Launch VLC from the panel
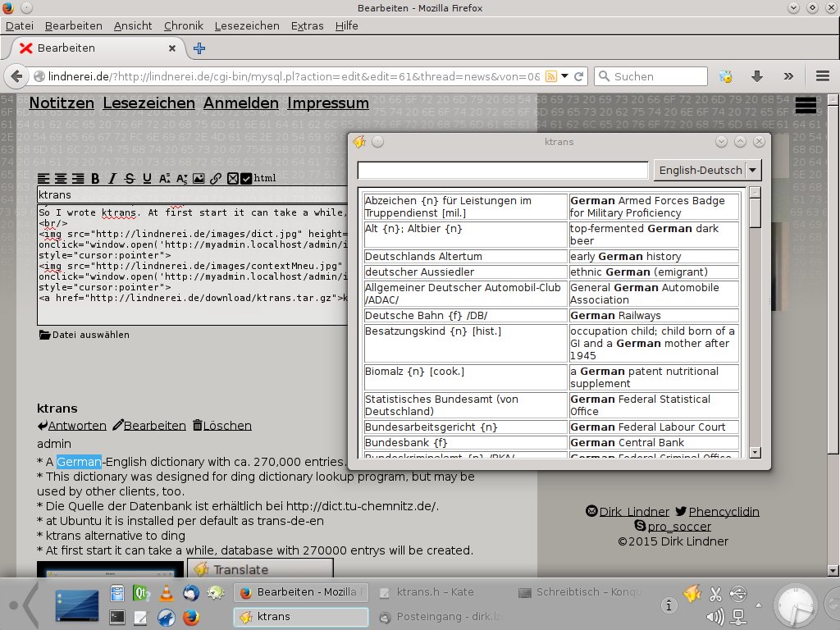 point(167,593)
